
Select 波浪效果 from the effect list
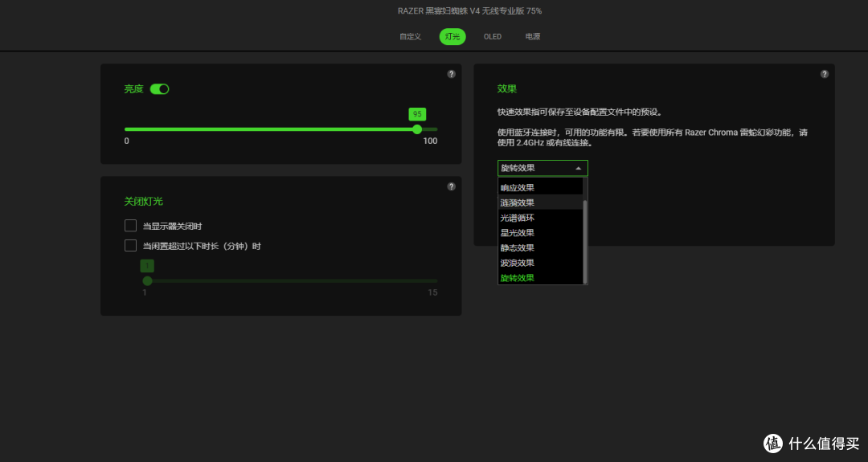click(540, 262)
